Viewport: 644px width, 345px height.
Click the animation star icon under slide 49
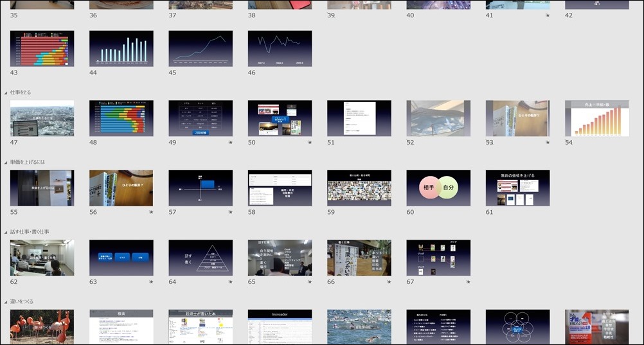pyautogui.click(x=230, y=143)
